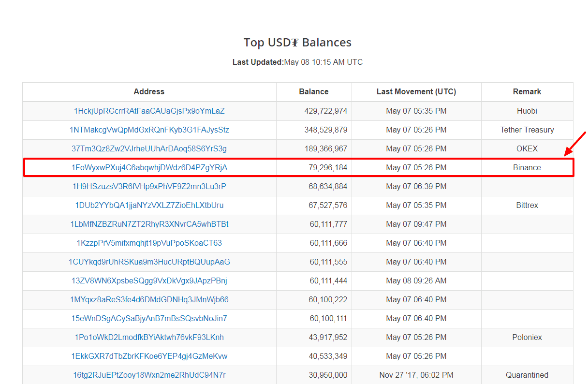Image resolution: width=588 pixels, height=384 pixels.
Task: Open address 1HckjUpRGcrrRAtFaaCAUaGjsPx9oYmLaZ
Action: pos(149,111)
